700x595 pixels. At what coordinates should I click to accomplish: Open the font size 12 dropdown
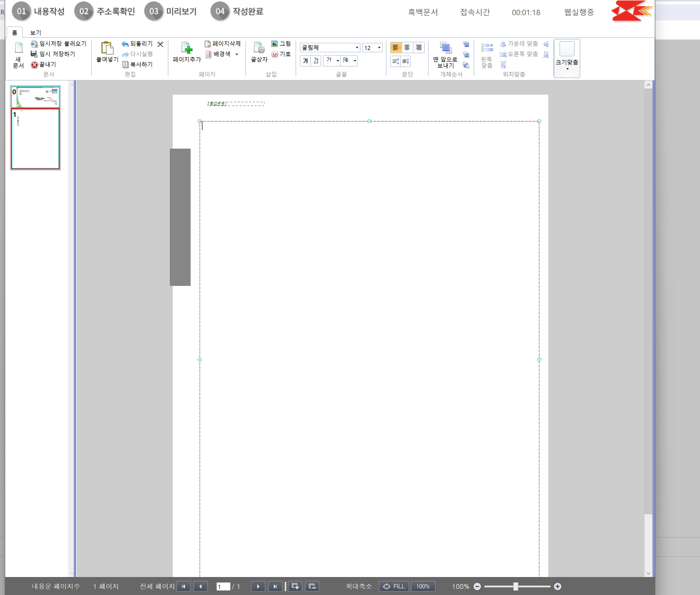(379, 48)
